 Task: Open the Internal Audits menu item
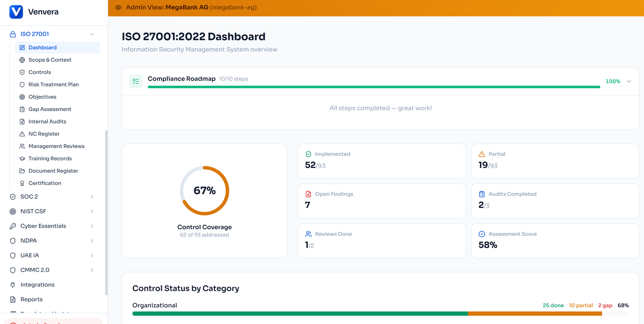[47, 121]
